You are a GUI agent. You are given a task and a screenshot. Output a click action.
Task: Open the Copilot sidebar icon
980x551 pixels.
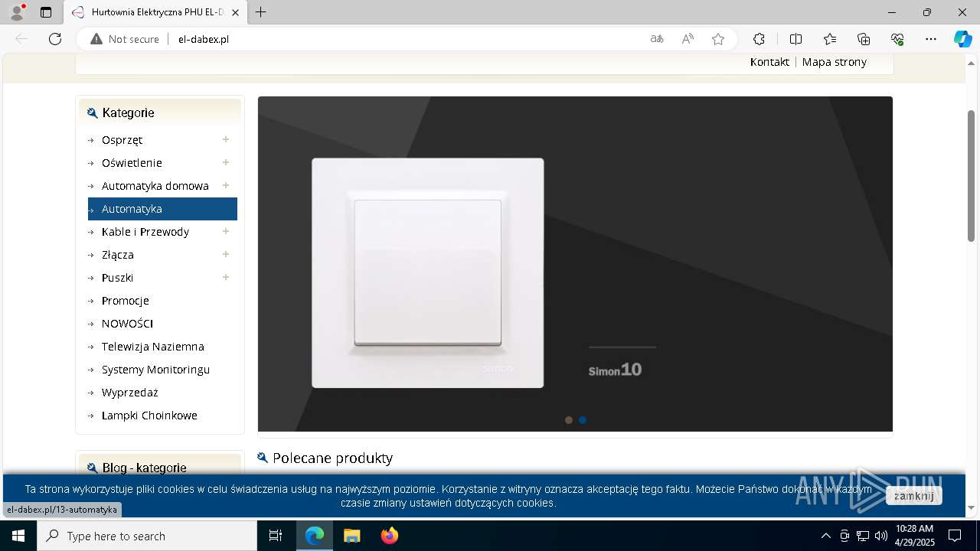coord(963,39)
